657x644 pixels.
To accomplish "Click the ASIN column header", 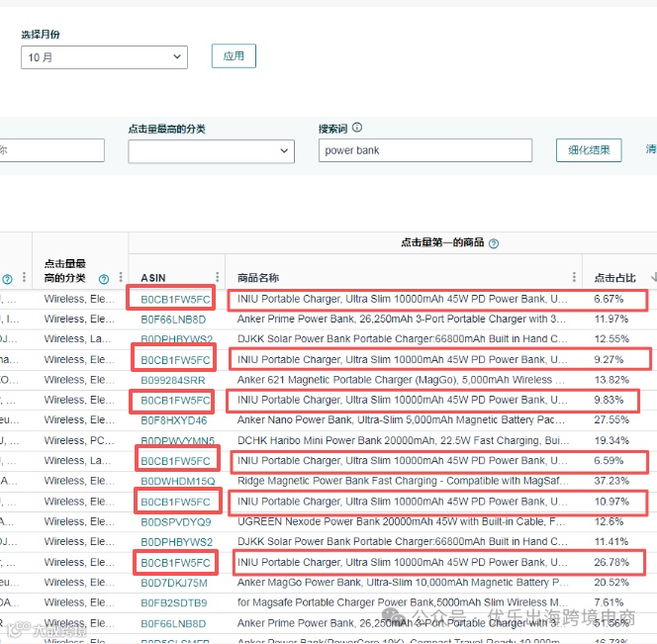I will click(153, 278).
